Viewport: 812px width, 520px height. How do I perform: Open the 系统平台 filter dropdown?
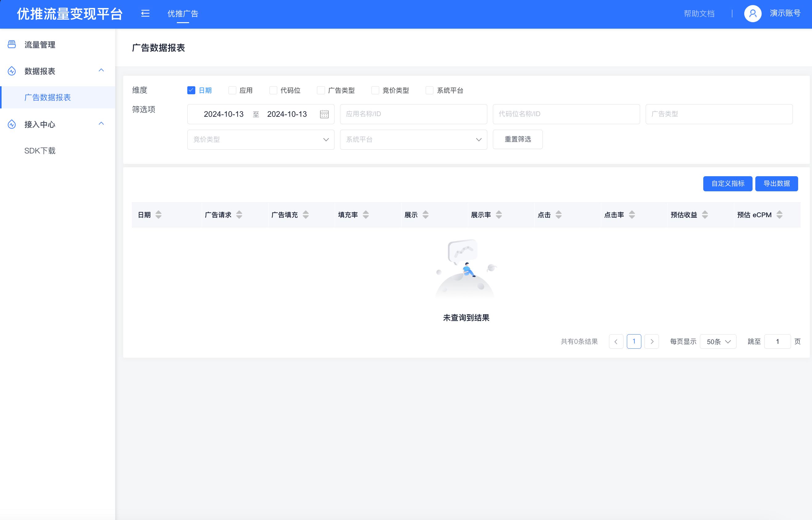coord(413,140)
